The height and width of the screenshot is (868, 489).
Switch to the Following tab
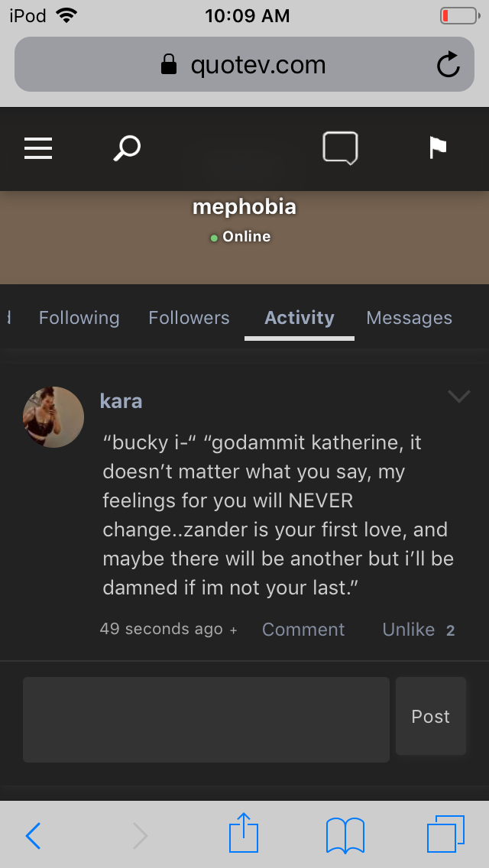click(79, 318)
